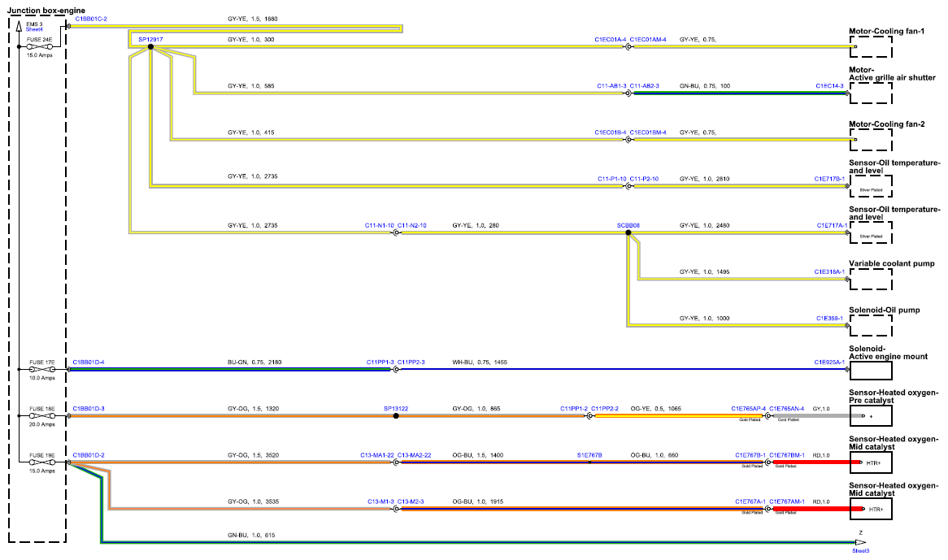Image resolution: width=948 pixels, height=560 pixels.
Task: Click the C11-AB2-3 connector label
Action: click(x=645, y=86)
